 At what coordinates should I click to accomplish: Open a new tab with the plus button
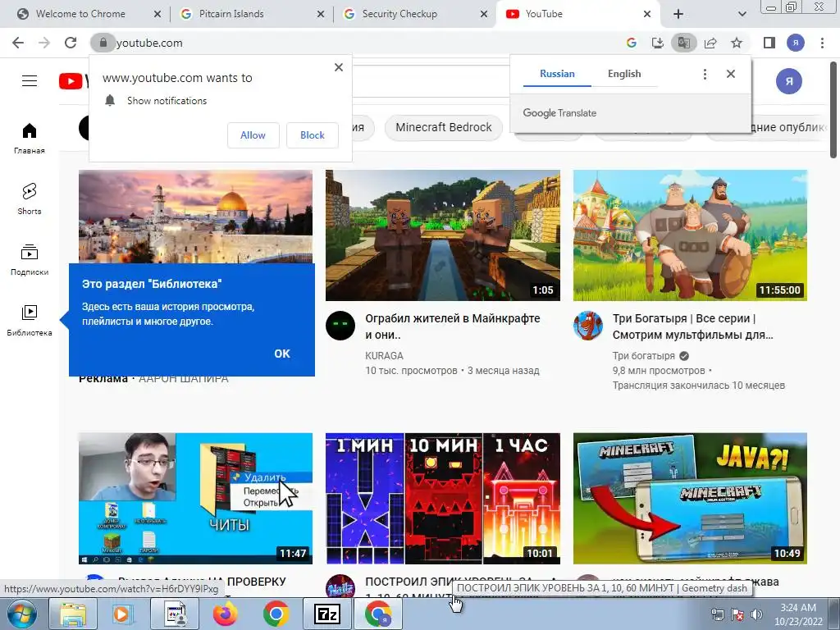coord(678,15)
